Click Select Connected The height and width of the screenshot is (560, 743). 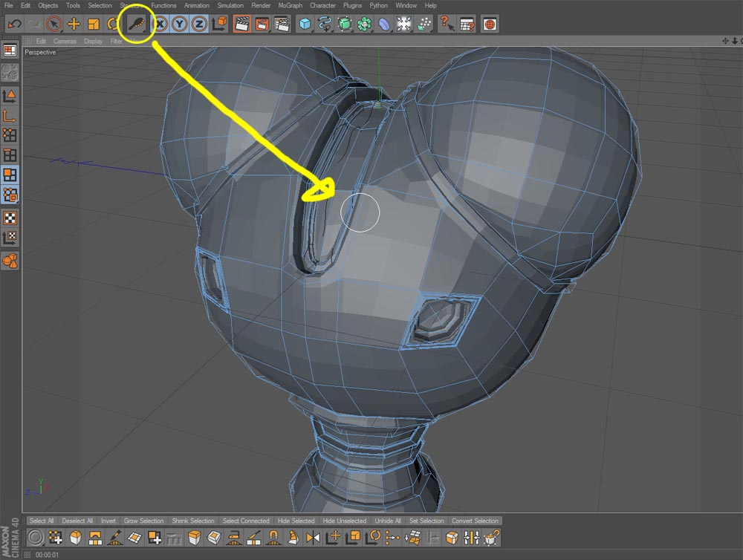[246, 521]
